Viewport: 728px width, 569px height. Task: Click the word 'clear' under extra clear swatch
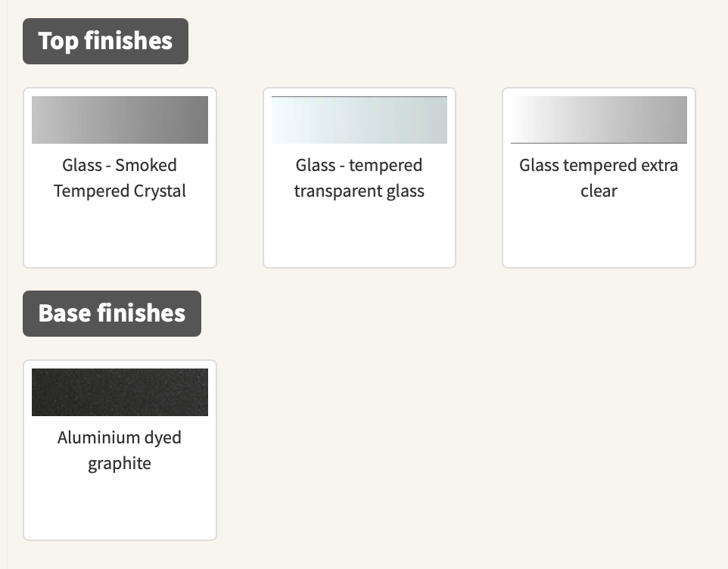[x=599, y=191]
